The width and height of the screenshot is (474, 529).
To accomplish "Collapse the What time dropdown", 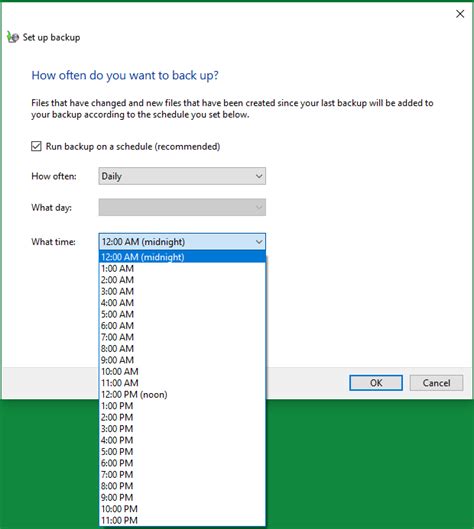I will point(182,242).
